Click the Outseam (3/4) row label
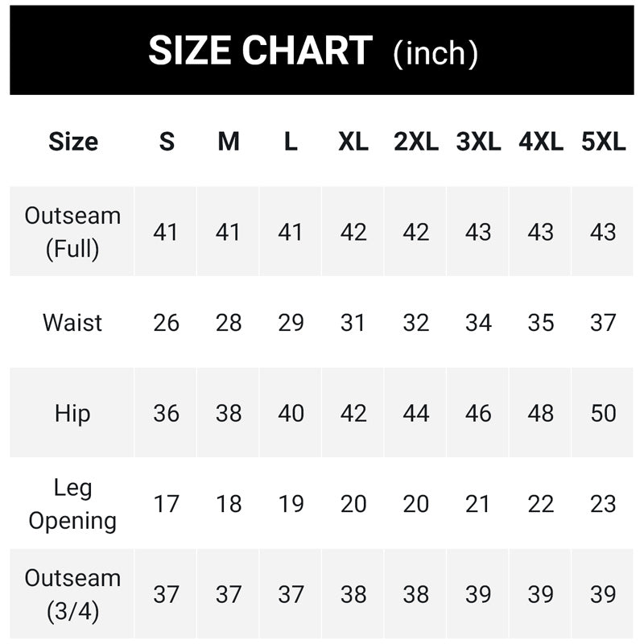644x644 pixels. 72,595
